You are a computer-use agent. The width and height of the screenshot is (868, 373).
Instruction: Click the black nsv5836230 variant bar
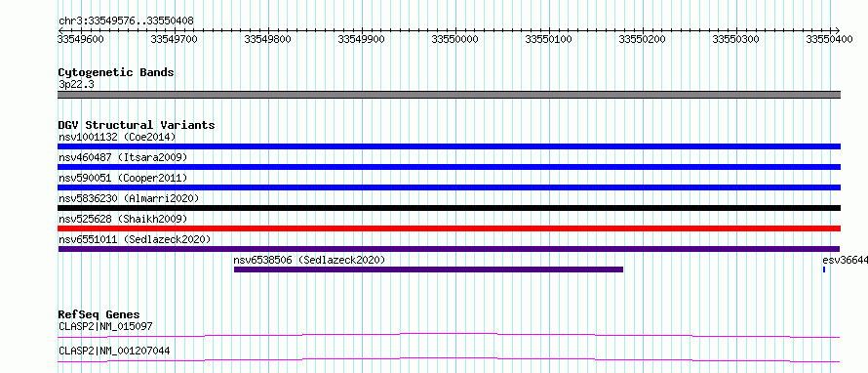(x=449, y=208)
